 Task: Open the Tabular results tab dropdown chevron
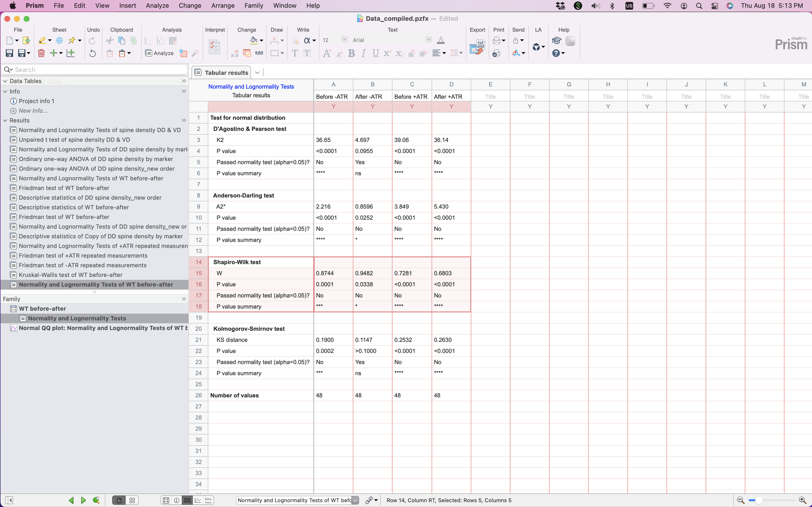coord(257,72)
